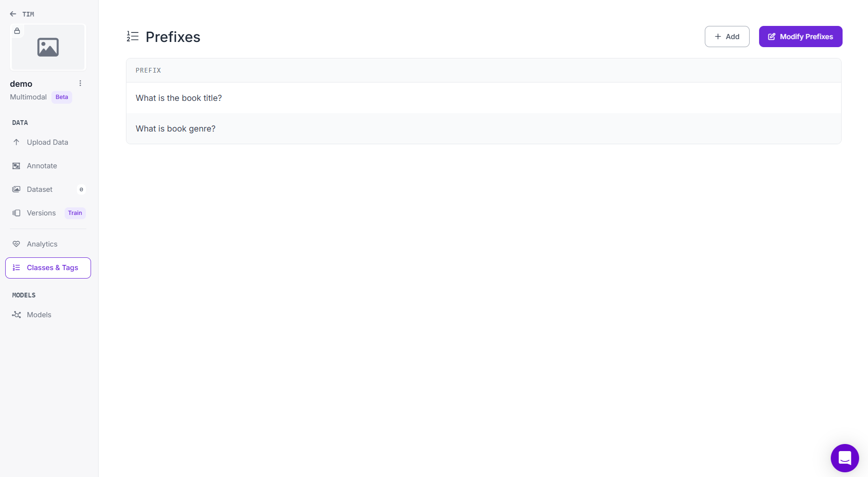868x477 pixels.
Task: Add a new prefix
Action: tap(727, 36)
